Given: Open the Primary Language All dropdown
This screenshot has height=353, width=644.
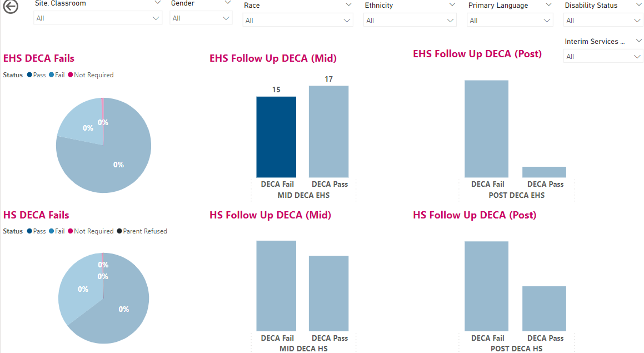Looking at the screenshot, I should [x=510, y=20].
